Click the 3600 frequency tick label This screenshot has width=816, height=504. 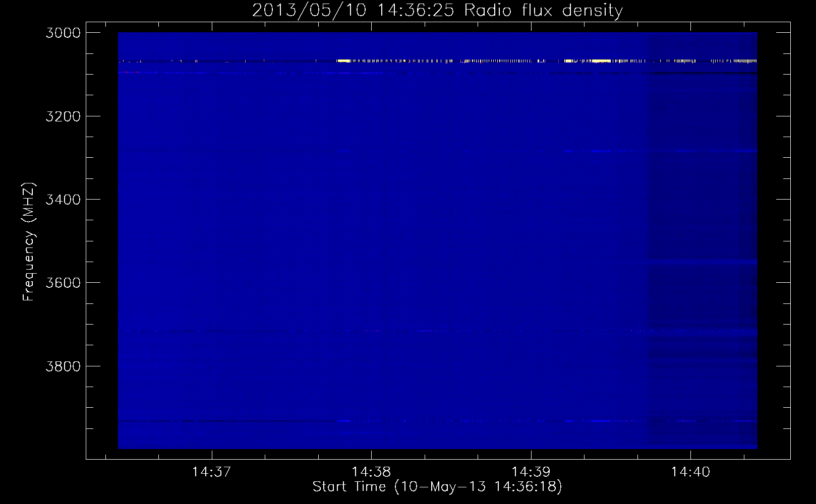click(63, 283)
